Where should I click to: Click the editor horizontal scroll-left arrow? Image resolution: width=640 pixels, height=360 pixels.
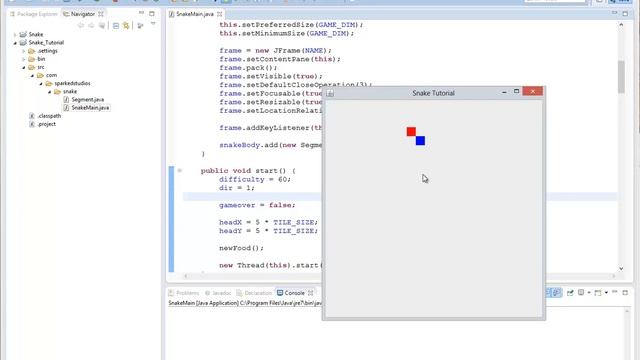pyautogui.click(x=186, y=276)
